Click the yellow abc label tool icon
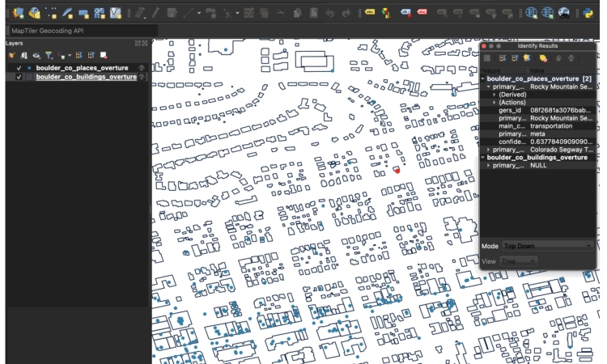Viewport: 607px width, 364px height. coord(370,13)
